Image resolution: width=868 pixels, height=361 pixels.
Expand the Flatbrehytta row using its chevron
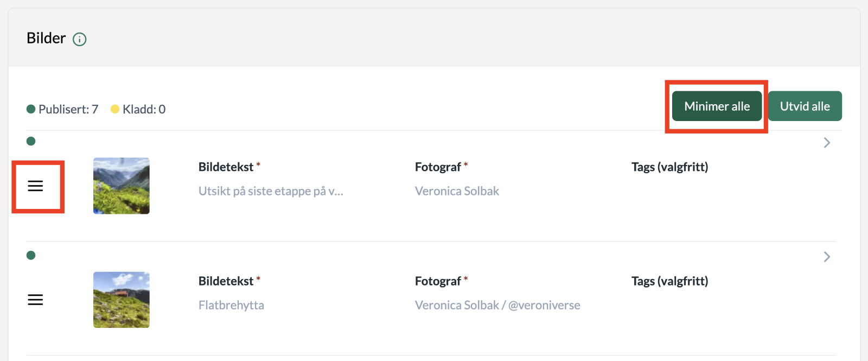[x=827, y=256]
